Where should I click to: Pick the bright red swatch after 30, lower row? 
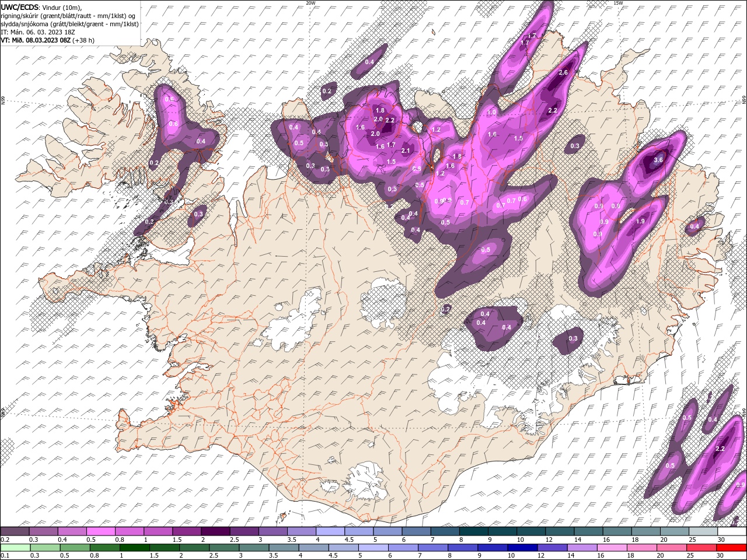pos(731,547)
